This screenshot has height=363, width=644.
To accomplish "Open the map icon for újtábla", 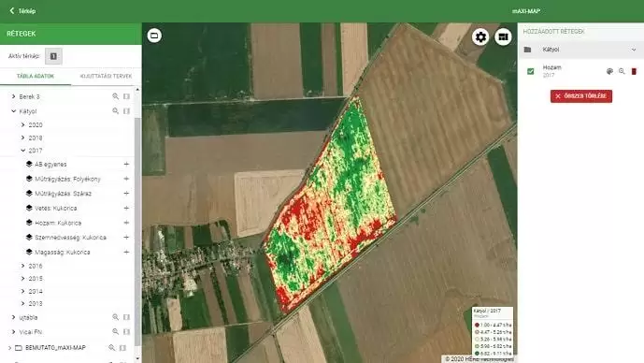I will [x=126, y=317].
